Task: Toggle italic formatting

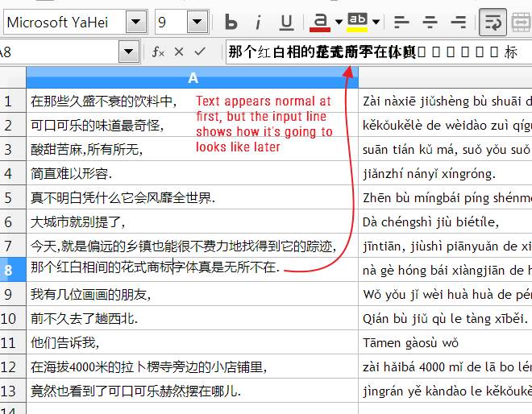Action: (x=258, y=23)
